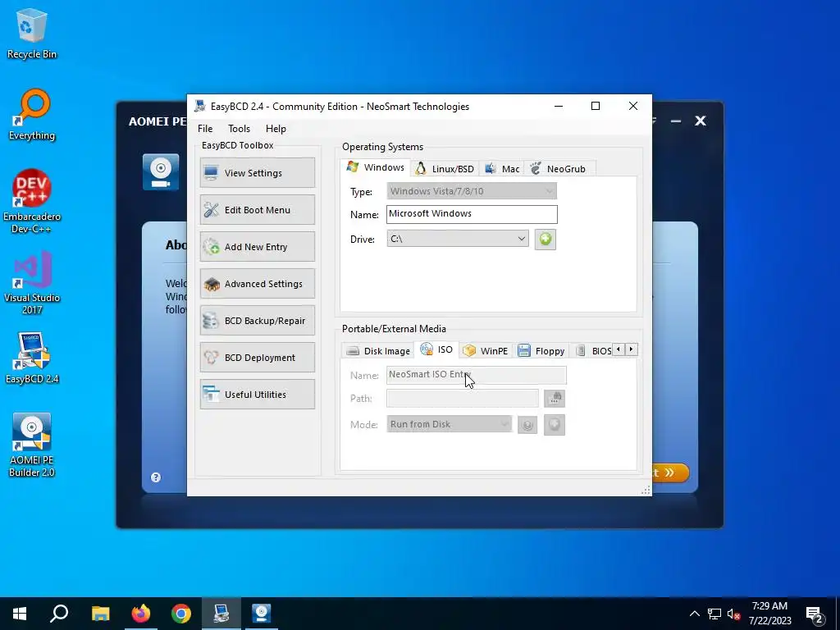Screen dimensions: 840x630
Task: Open the BCD Deployment section
Action: [257, 358]
